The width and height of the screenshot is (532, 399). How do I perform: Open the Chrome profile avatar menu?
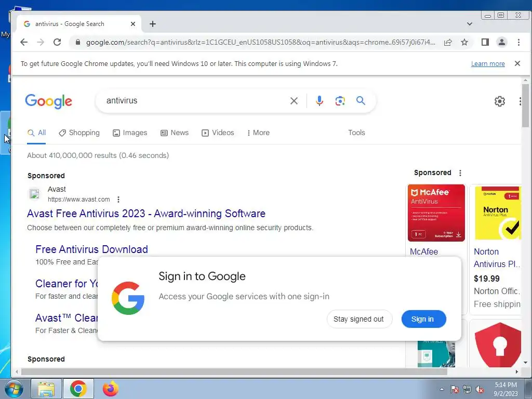501,42
